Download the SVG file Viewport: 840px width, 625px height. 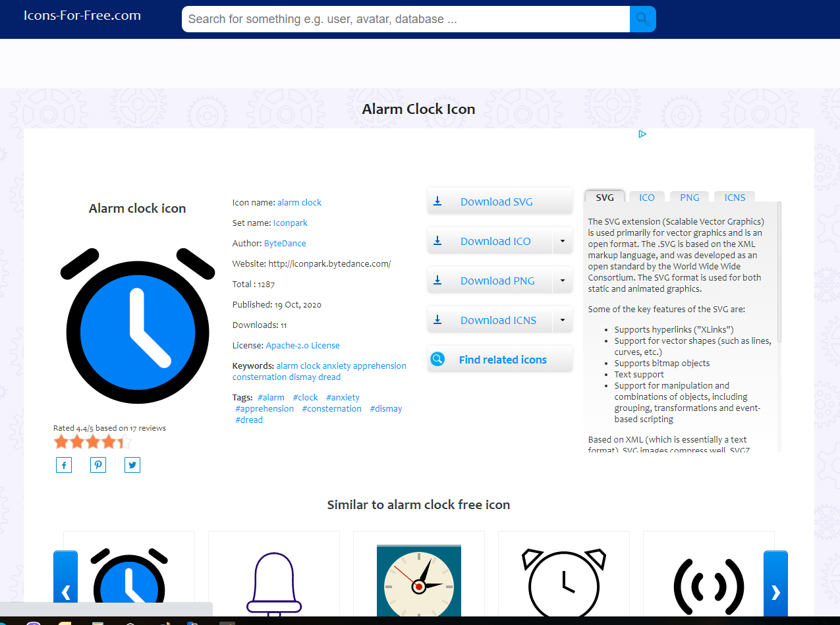coord(500,202)
